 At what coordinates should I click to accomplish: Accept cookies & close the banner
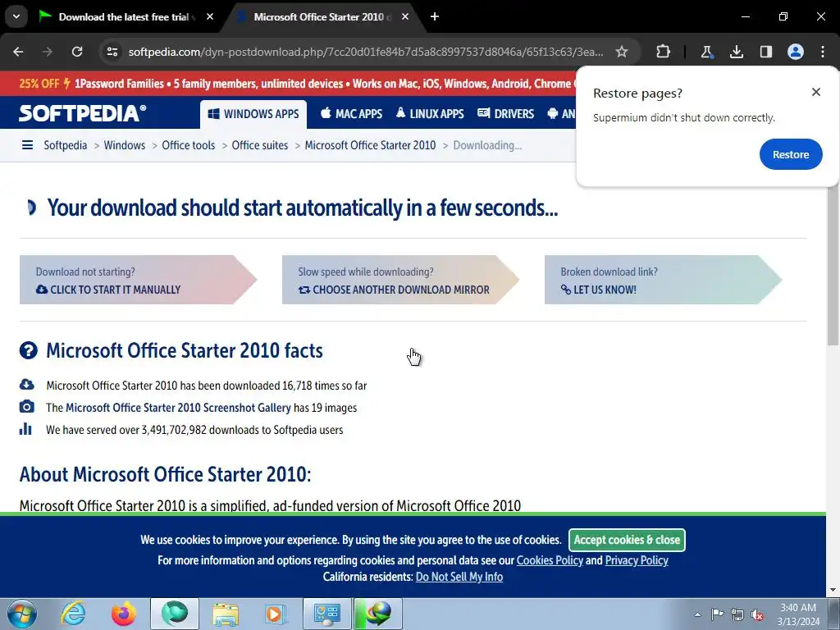627,540
